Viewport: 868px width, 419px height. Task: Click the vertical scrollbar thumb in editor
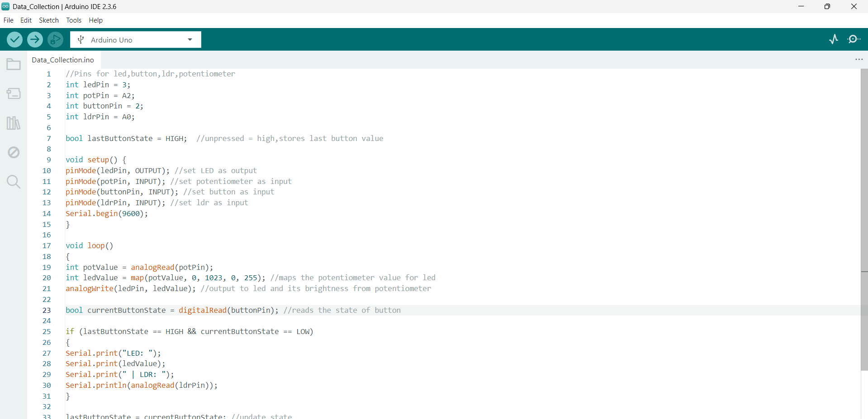coord(864,220)
